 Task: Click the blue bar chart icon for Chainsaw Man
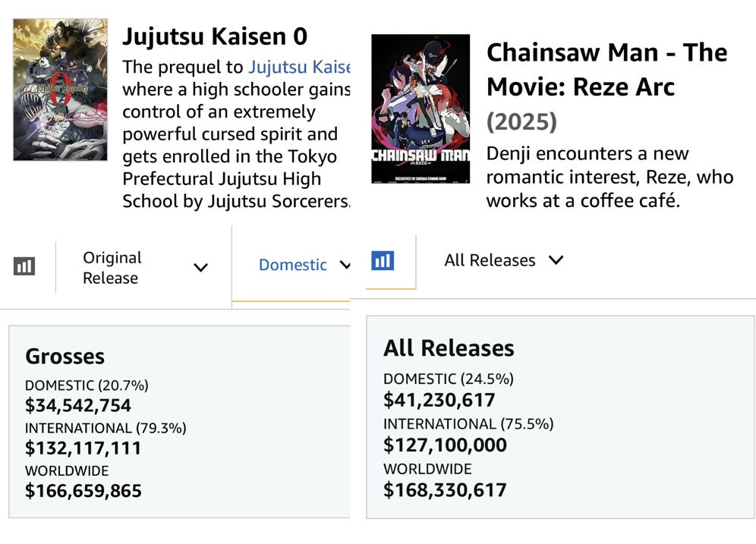pos(383,260)
